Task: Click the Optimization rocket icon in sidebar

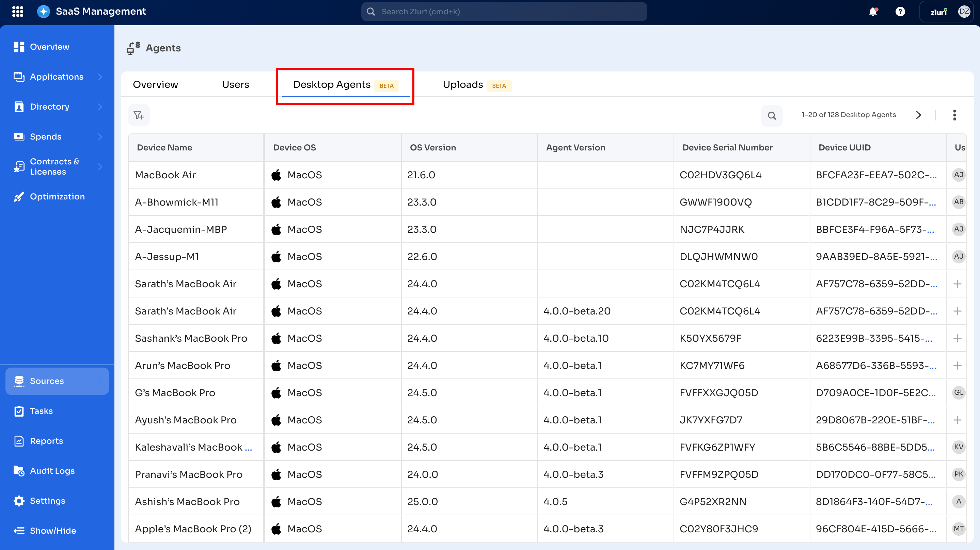Action: coord(19,197)
